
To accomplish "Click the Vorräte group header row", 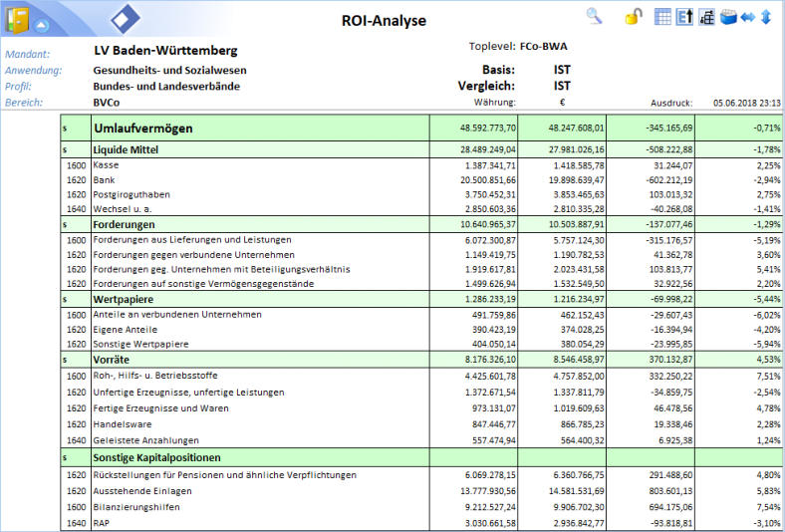I will pos(112,358).
